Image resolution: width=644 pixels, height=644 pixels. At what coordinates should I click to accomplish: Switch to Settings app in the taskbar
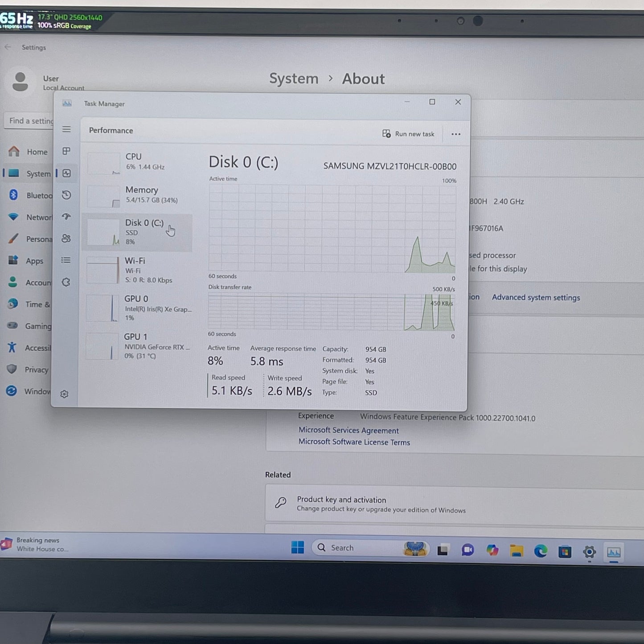589,553
